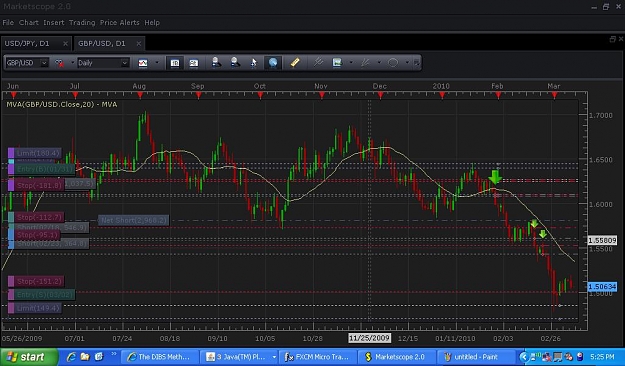625x366 pixels.
Task: Close the USD/JPY, D1 tab
Action: point(65,43)
